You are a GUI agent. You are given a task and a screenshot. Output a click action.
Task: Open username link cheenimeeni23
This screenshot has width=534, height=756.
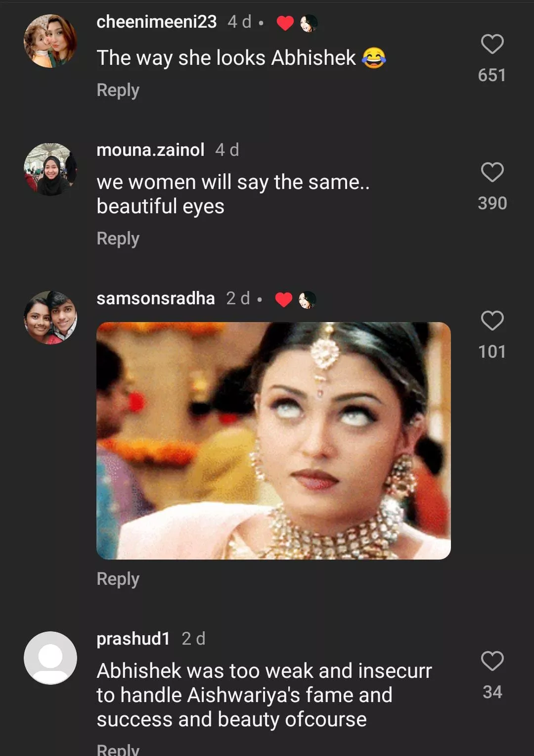coord(156,22)
